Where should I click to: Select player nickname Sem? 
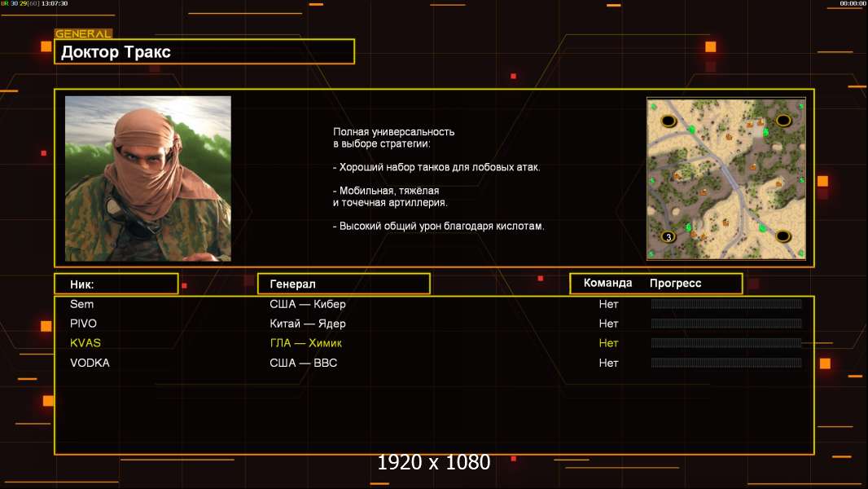pyautogui.click(x=82, y=304)
